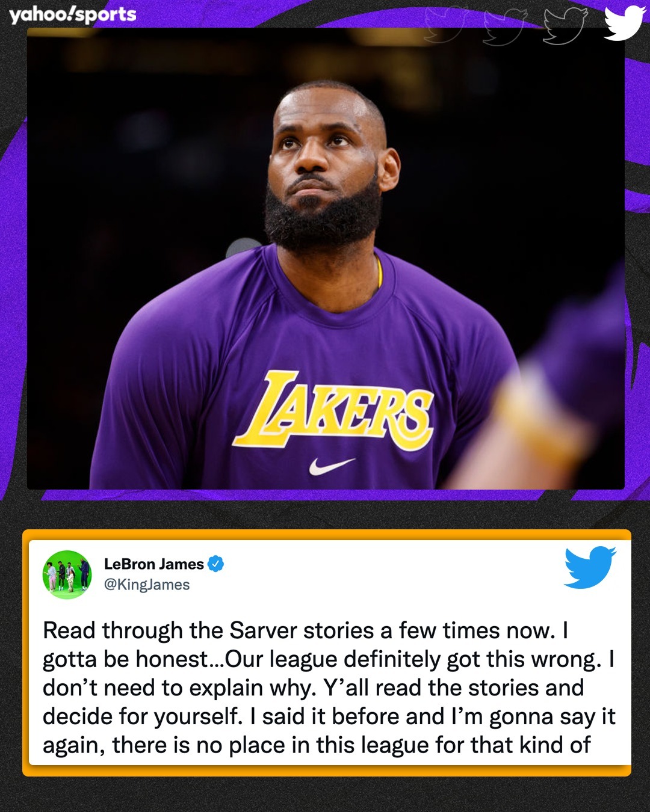Screen dimensions: 650x812
Task: Click the Lakers wordmark on the shirt
Action: pos(334,410)
